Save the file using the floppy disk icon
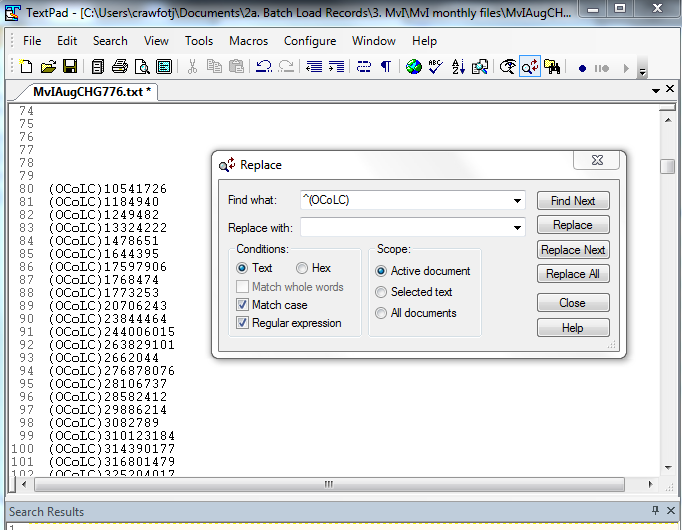 tap(69, 67)
